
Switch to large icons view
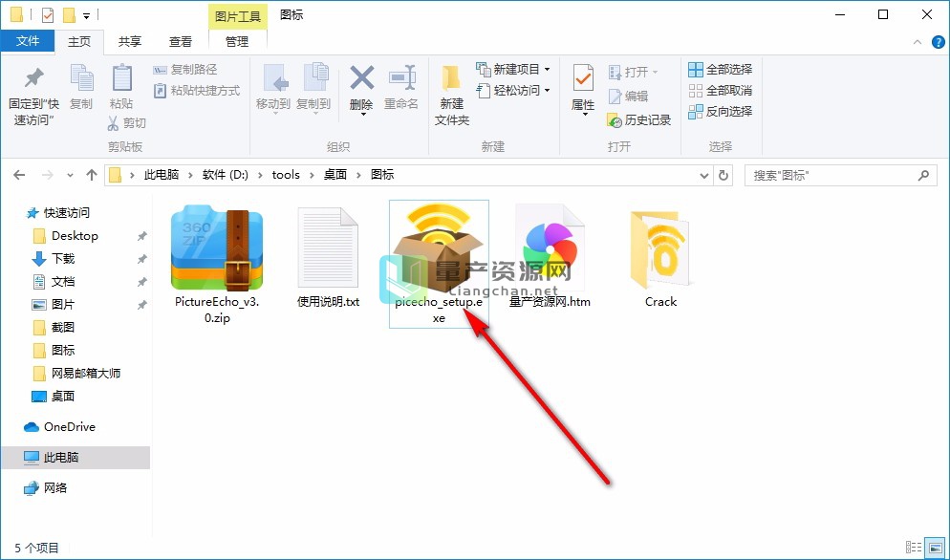[x=934, y=548]
